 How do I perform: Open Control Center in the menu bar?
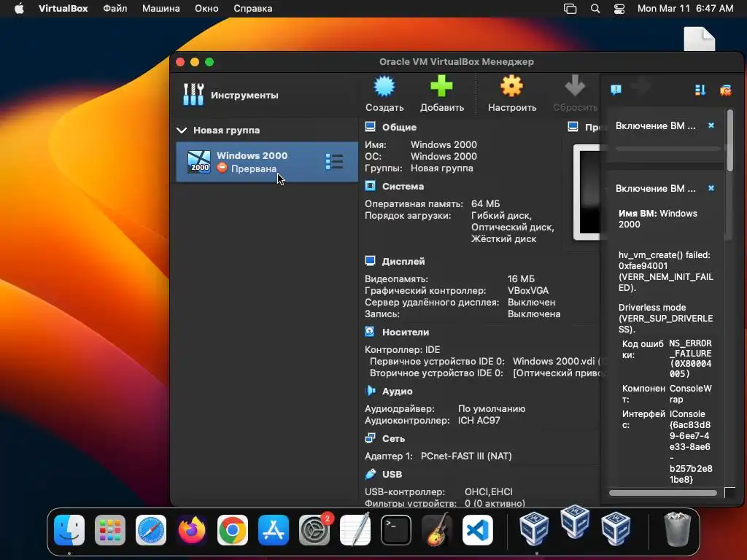619,9
